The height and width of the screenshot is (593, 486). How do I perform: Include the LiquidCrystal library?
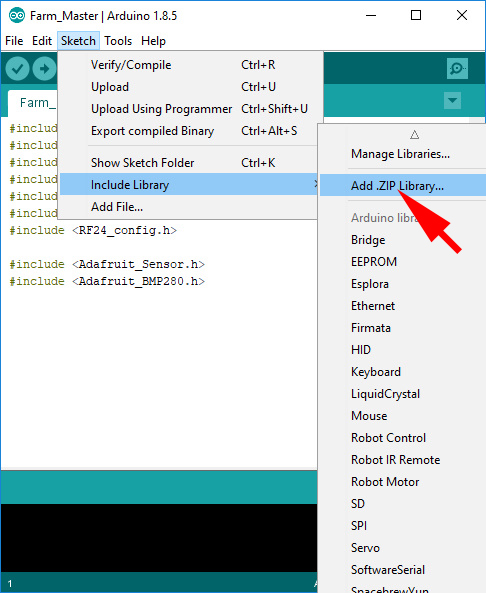[403, 394]
